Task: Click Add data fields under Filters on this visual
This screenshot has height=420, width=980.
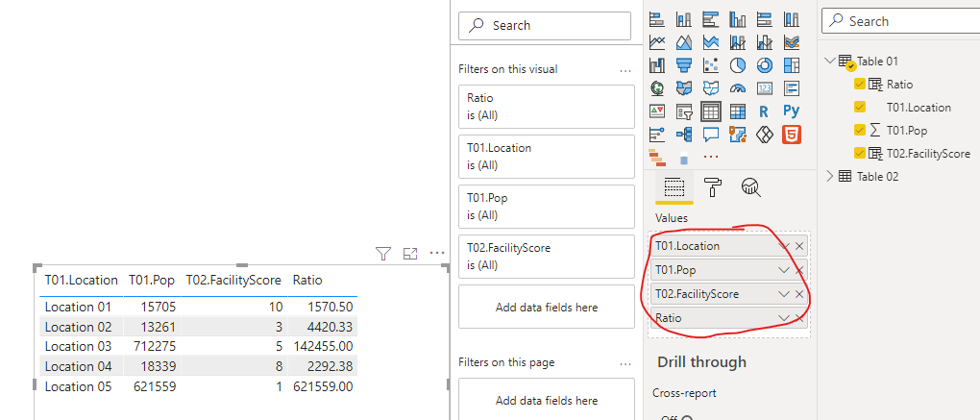Action: coord(547,307)
